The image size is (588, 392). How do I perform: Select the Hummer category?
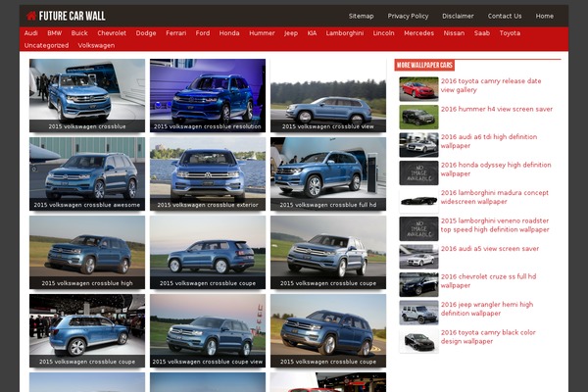point(262,33)
